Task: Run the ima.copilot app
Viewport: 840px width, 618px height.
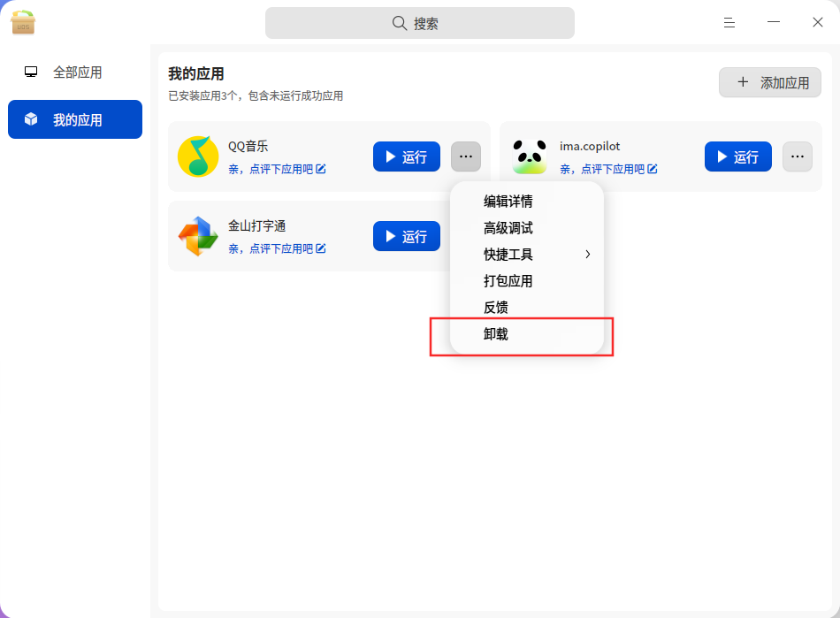Action: tap(737, 156)
